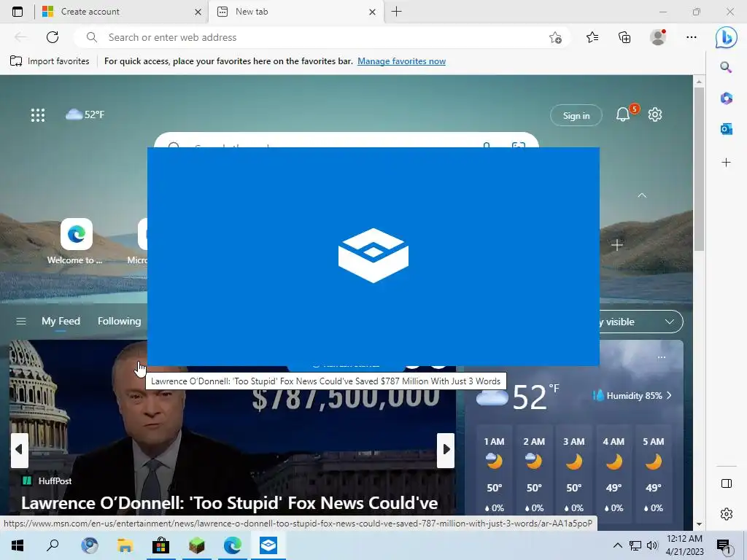Show hidden system tray icons
This screenshot has width=747, height=560.
(617, 545)
